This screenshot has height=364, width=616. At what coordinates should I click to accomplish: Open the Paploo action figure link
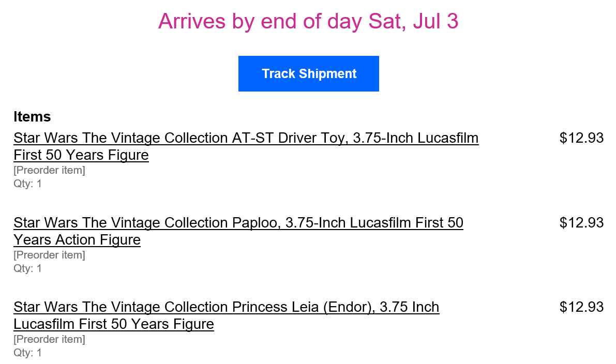point(238,223)
